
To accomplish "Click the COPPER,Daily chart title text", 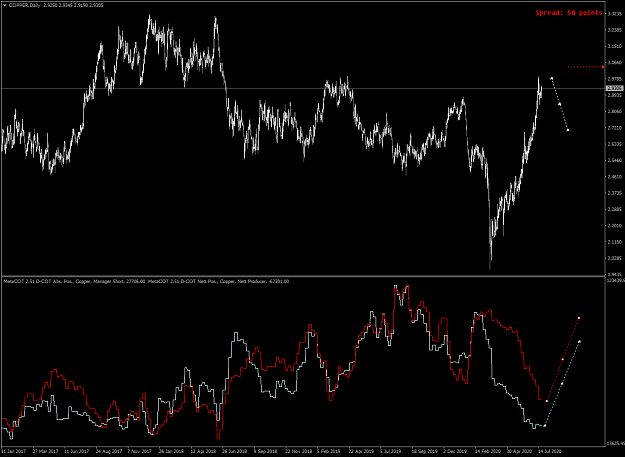I will coord(24,6).
